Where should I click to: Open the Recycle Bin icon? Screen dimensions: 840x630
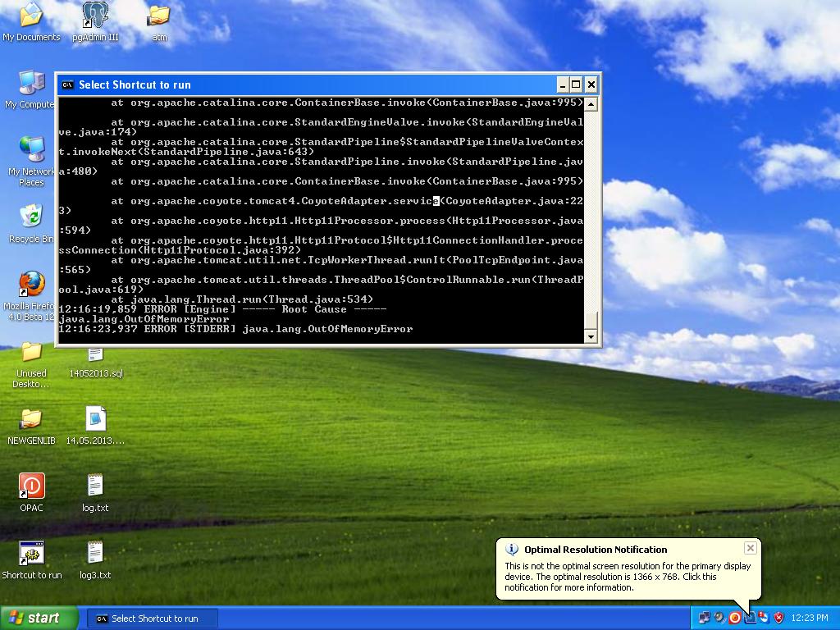pos(31,217)
